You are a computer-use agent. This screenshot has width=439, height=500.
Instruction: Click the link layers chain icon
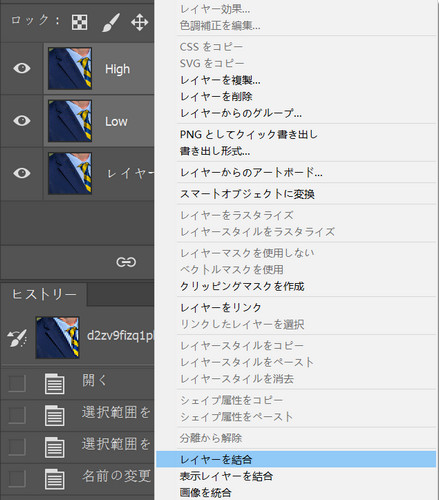coord(126,262)
